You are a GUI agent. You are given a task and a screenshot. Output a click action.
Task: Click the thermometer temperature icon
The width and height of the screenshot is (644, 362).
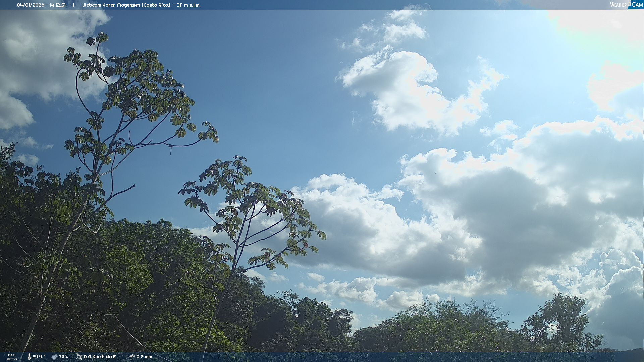pyautogui.click(x=29, y=357)
